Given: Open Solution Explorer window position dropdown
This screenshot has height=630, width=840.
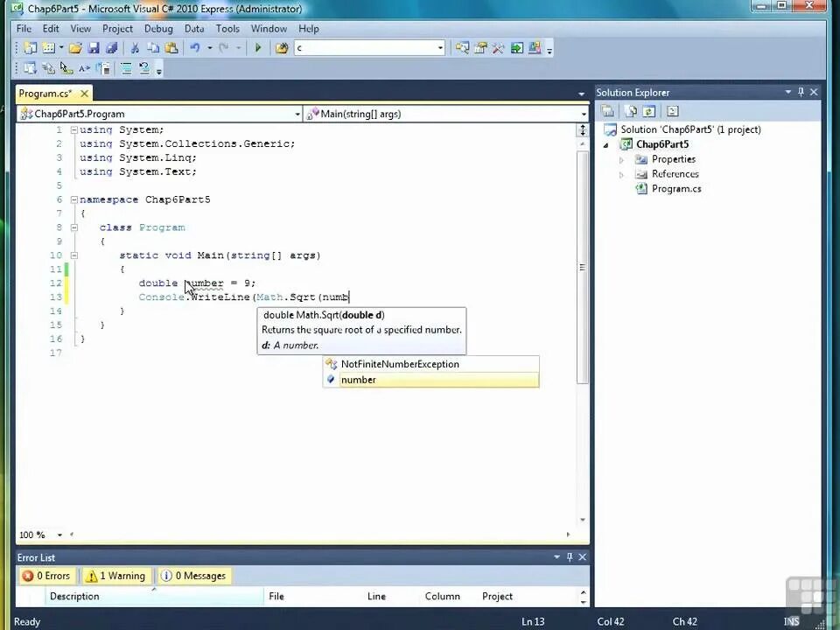Looking at the screenshot, I should pyautogui.click(x=788, y=92).
